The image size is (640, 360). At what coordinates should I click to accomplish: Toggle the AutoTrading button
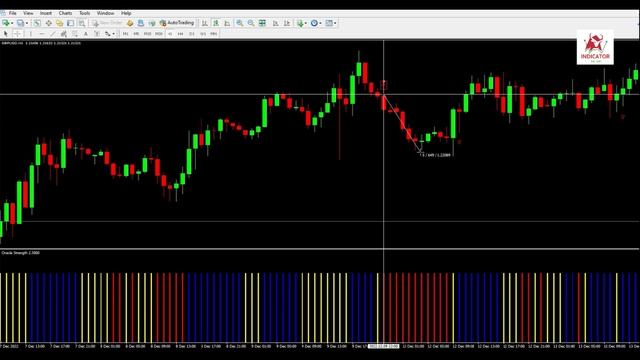(177, 23)
